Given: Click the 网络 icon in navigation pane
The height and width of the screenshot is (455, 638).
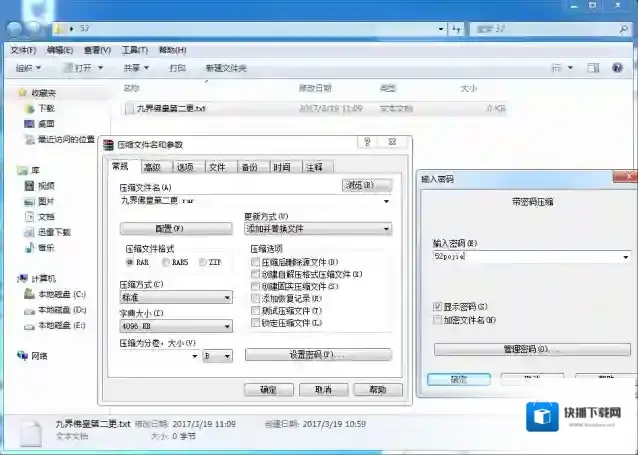Looking at the screenshot, I should [x=22, y=355].
